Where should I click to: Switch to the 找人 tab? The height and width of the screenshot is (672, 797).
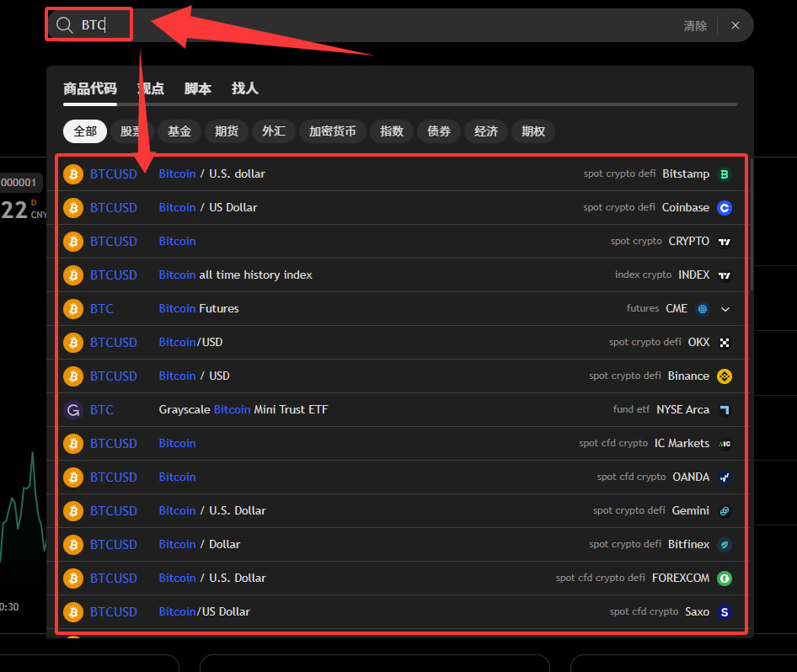(x=245, y=88)
